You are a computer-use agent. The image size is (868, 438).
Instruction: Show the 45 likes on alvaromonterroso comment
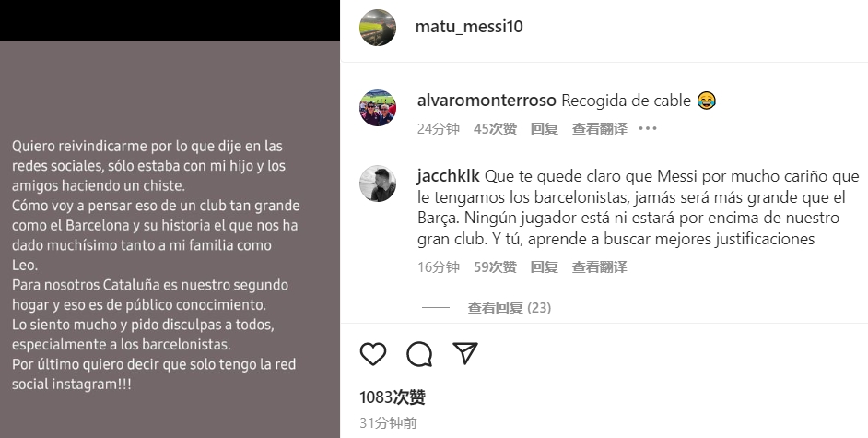pyautogui.click(x=495, y=128)
